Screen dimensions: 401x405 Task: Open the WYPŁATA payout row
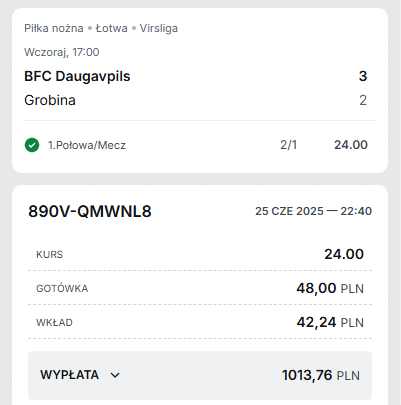[200, 375]
